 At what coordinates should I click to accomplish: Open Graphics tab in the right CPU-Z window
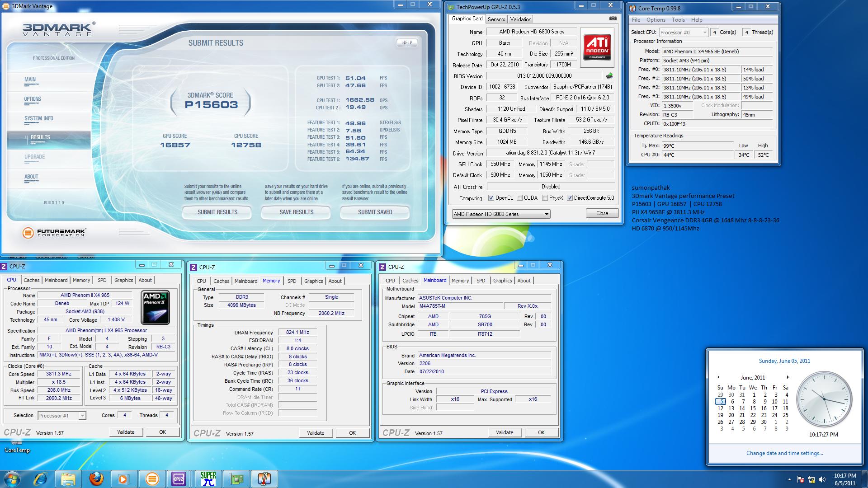502,281
